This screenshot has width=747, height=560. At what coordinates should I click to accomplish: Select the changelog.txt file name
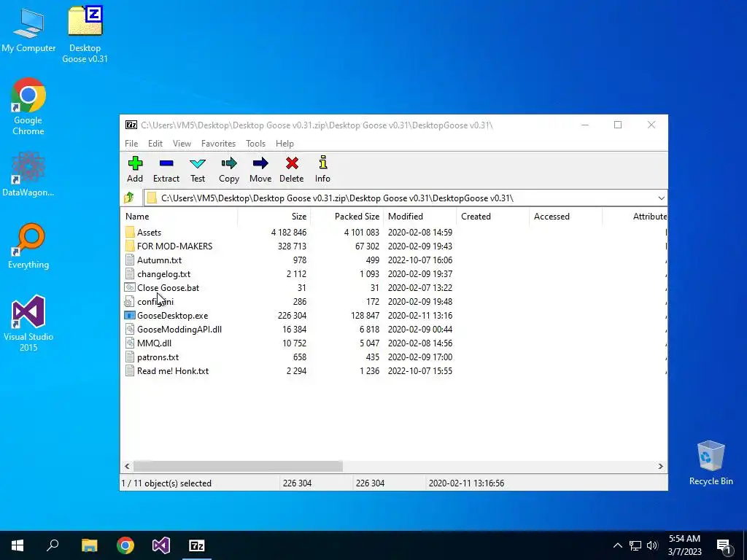click(x=164, y=274)
